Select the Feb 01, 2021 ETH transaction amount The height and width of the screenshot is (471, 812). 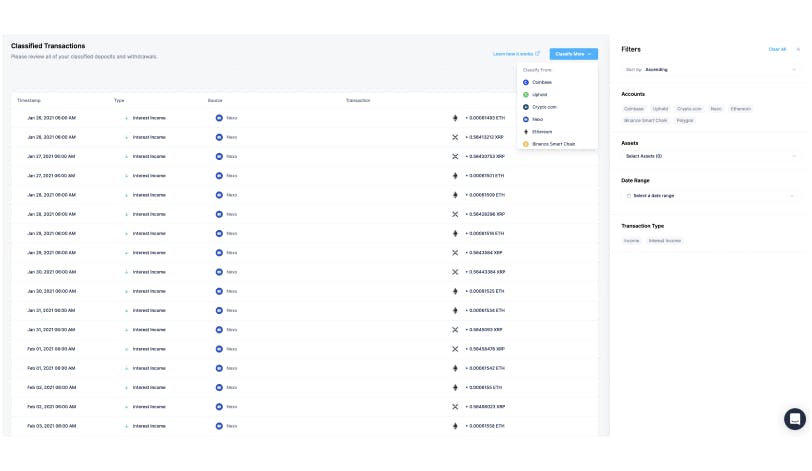tap(485, 369)
